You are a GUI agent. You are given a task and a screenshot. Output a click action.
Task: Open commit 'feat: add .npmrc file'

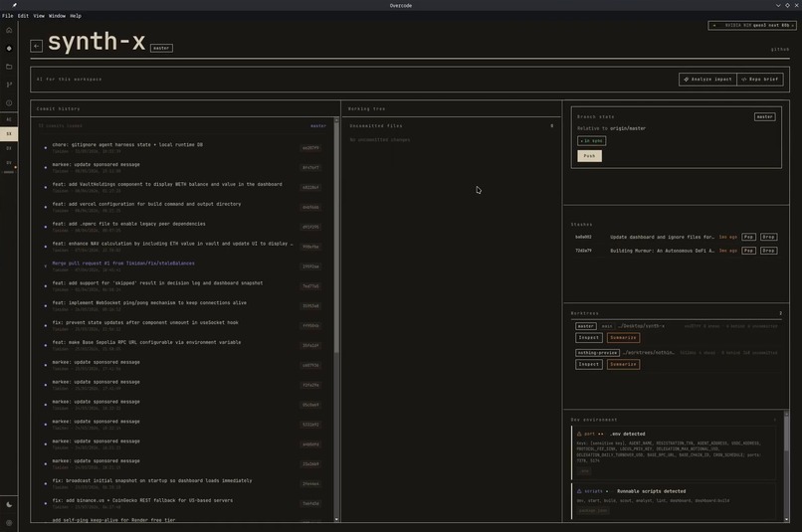(x=182, y=227)
